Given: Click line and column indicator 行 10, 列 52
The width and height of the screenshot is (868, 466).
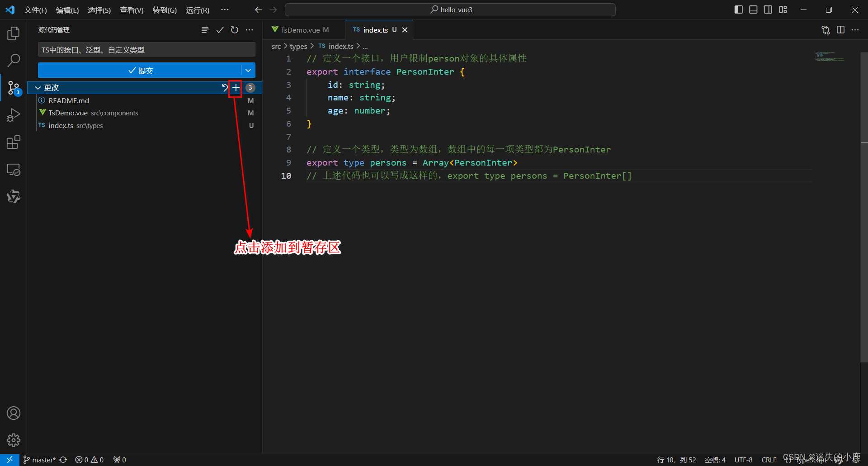Looking at the screenshot, I should click(676, 460).
